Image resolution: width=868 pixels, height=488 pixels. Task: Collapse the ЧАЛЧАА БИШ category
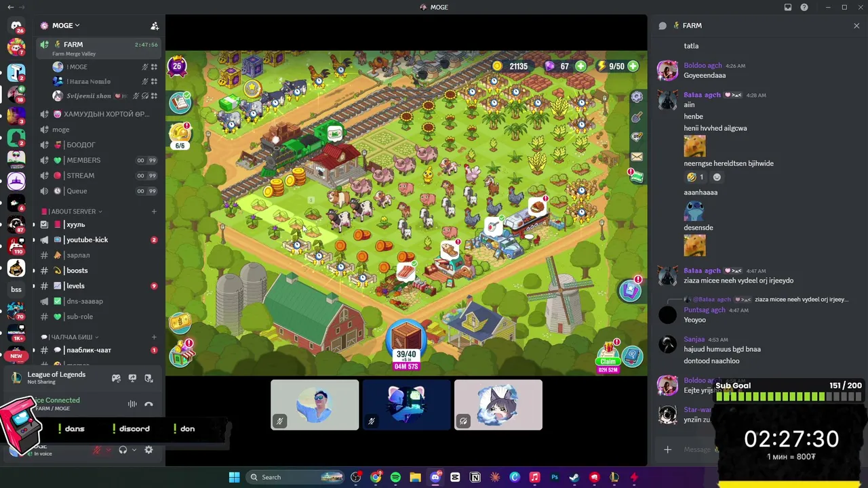coord(70,337)
